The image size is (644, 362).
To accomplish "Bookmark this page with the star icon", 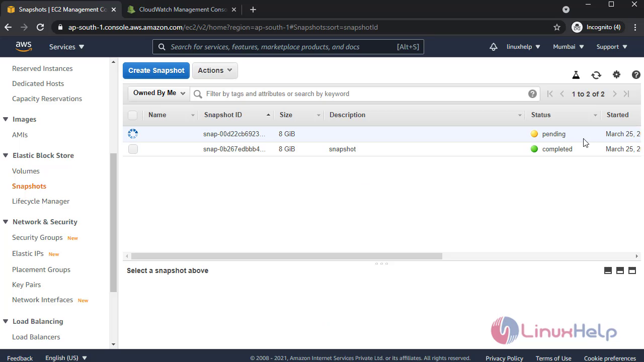I will point(557,27).
